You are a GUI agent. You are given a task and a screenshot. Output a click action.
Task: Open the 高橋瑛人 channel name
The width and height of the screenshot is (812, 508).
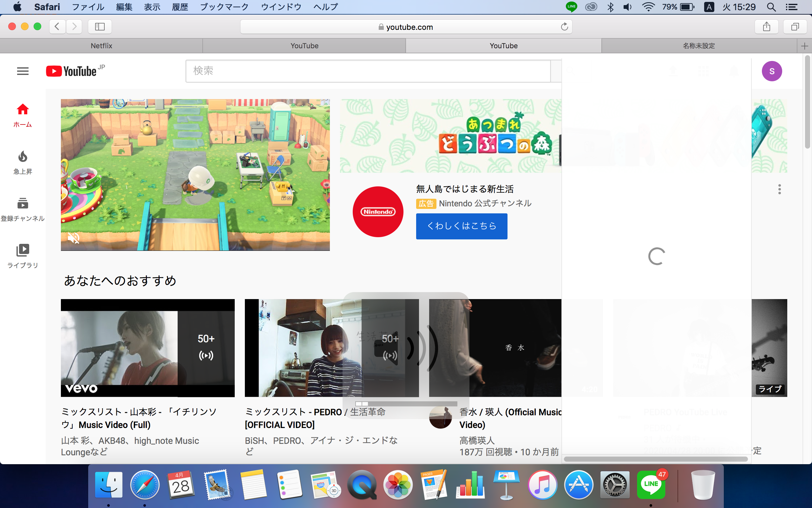pyautogui.click(x=477, y=440)
